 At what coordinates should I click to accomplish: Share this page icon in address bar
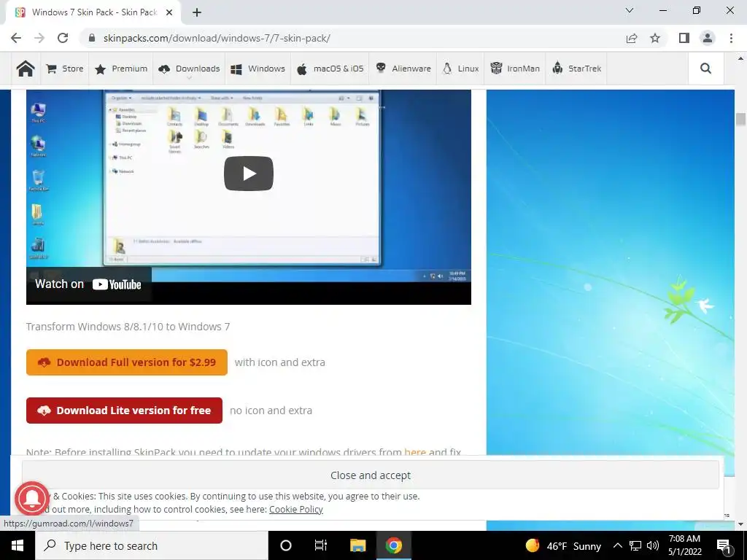(x=632, y=38)
